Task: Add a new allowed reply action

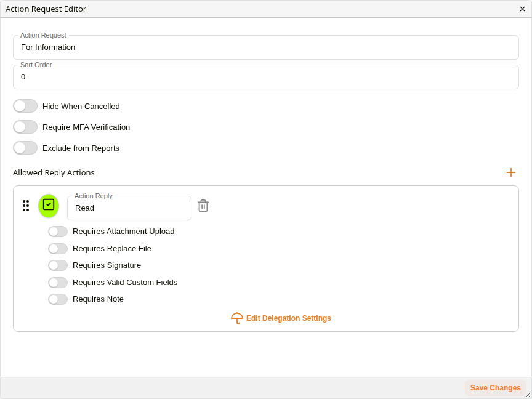Action: pyautogui.click(x=510, y=172)
